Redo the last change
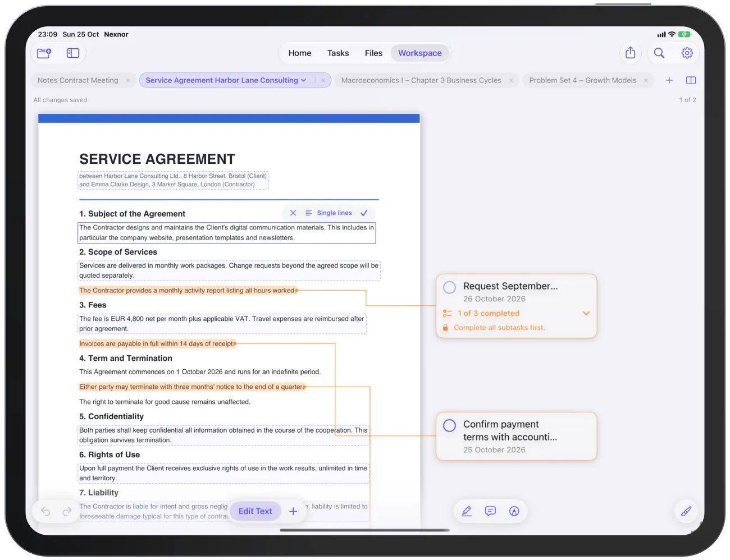The height and width of the screenshot is (560, 730). coord(67,511)
